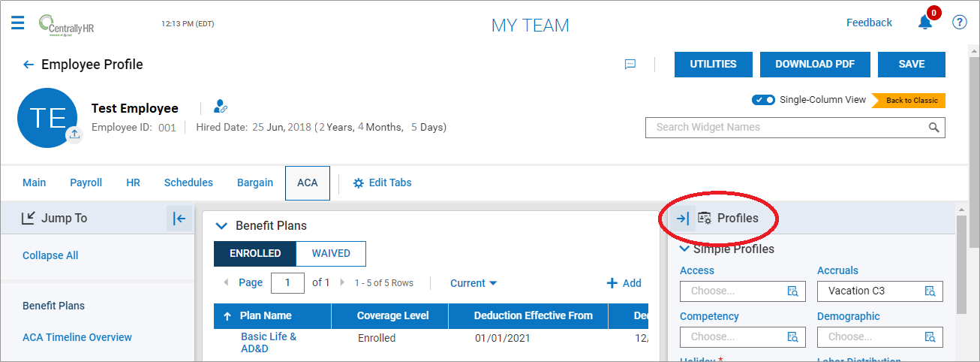Go back using the Employee Profile arrow
The width and height of the screenshot is (980, 362).
[29, 65]
